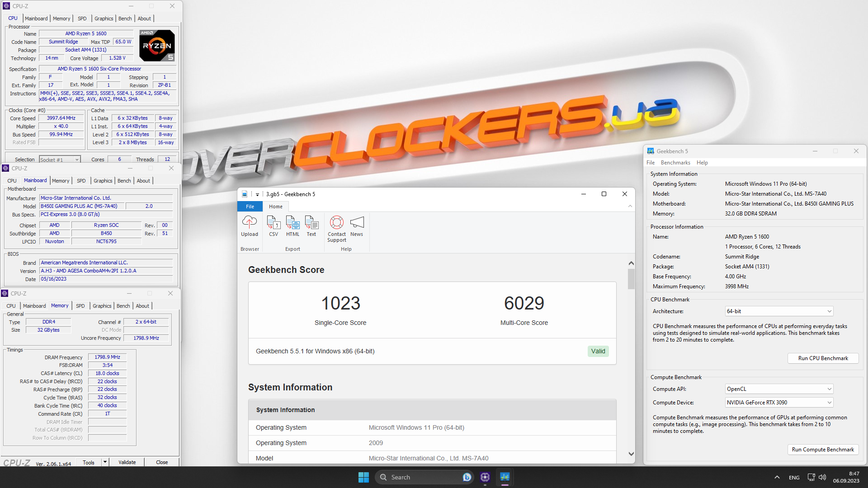Click the Windows Start button
868x488 pixels.
coord(363,477)
